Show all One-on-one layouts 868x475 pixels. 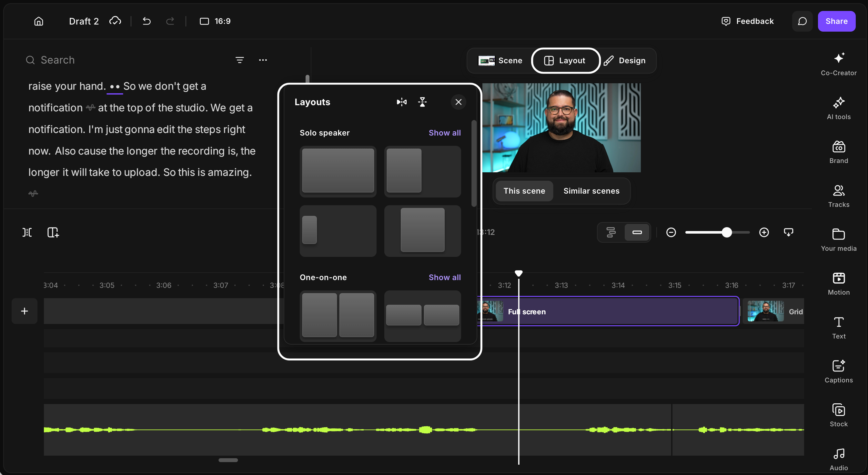pyautogui.click(x=444, y=277)
